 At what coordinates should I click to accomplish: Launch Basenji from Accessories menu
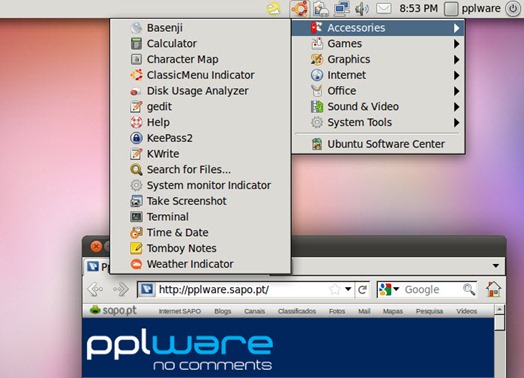coord(201,28)
